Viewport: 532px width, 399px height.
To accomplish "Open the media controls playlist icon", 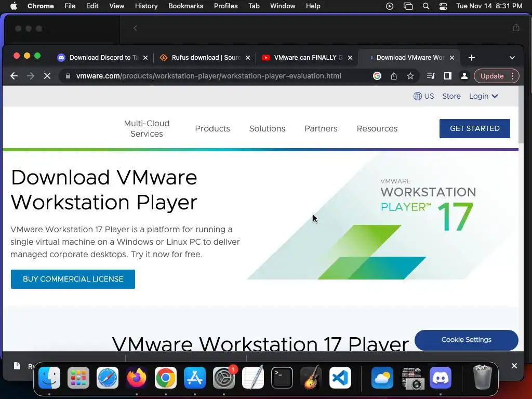I will 431,76.
